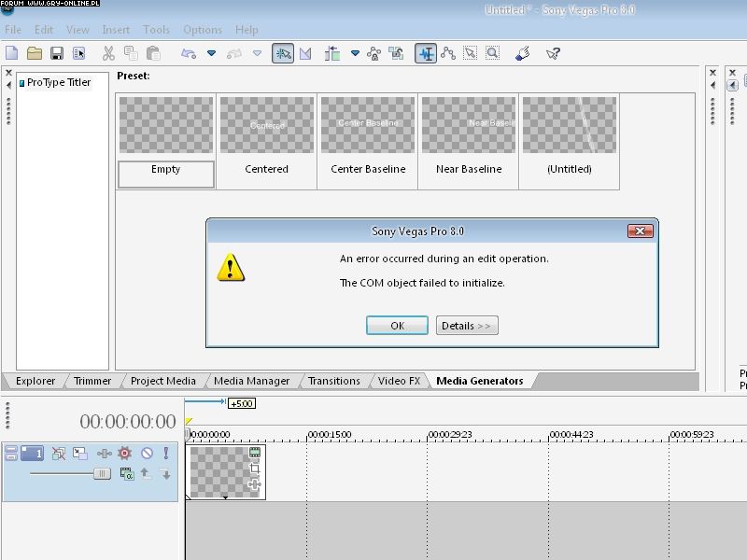747x560 pixels.
Task: Click OK in the error dialog
Action: click(x=397, y=325)
